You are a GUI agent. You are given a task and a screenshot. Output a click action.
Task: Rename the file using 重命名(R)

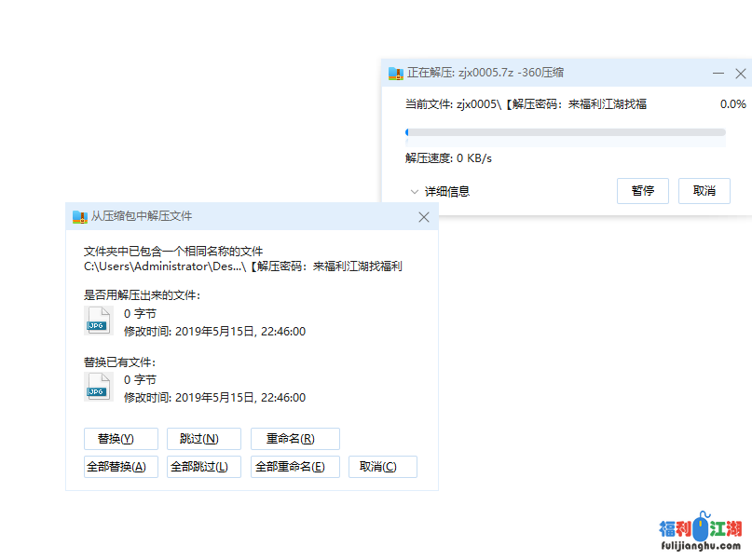[294, 438]
